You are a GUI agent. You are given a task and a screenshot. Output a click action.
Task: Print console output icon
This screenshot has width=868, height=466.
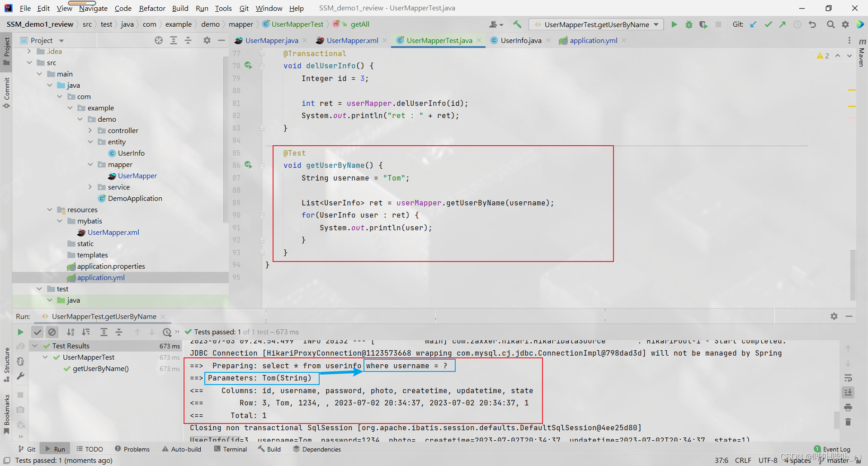tap(848, 407)
